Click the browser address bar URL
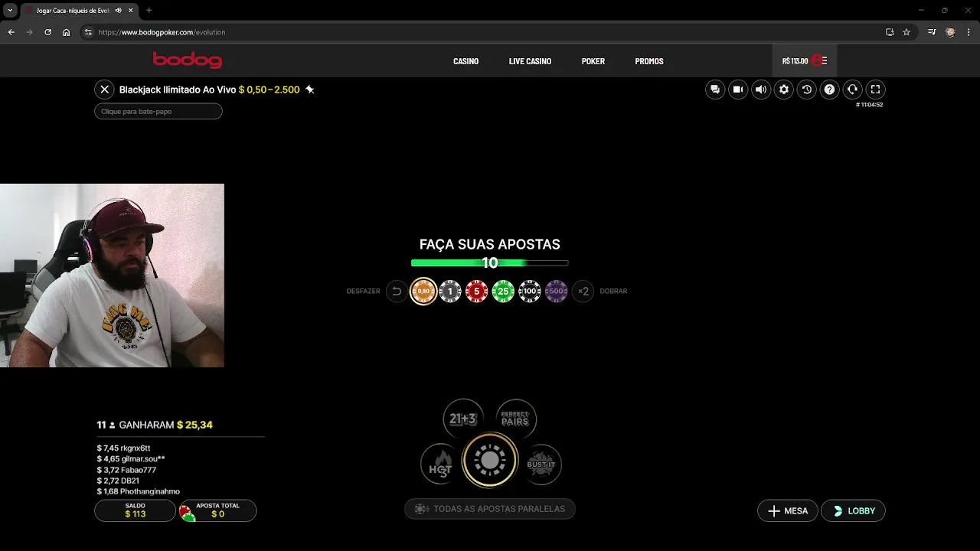The image size is (980, 551). 162,32
